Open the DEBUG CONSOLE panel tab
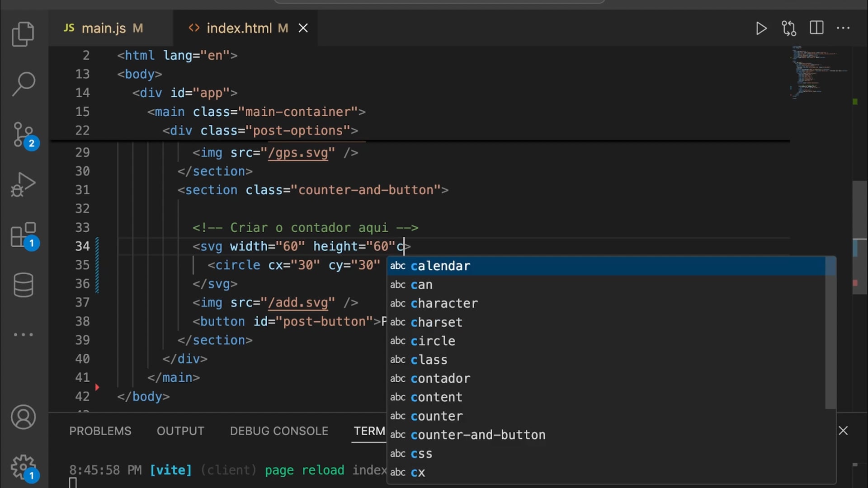868x488 pixels. [278, 431]
